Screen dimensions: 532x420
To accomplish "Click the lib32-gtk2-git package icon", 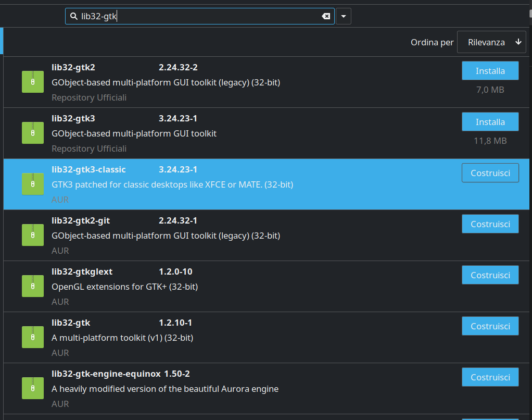I will 32,235.
